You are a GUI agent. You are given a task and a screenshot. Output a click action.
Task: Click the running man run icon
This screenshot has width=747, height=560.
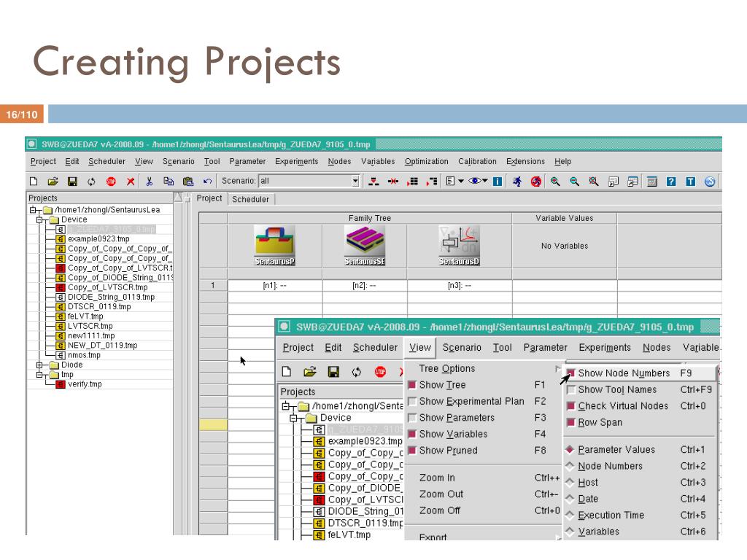pos(517,182)
